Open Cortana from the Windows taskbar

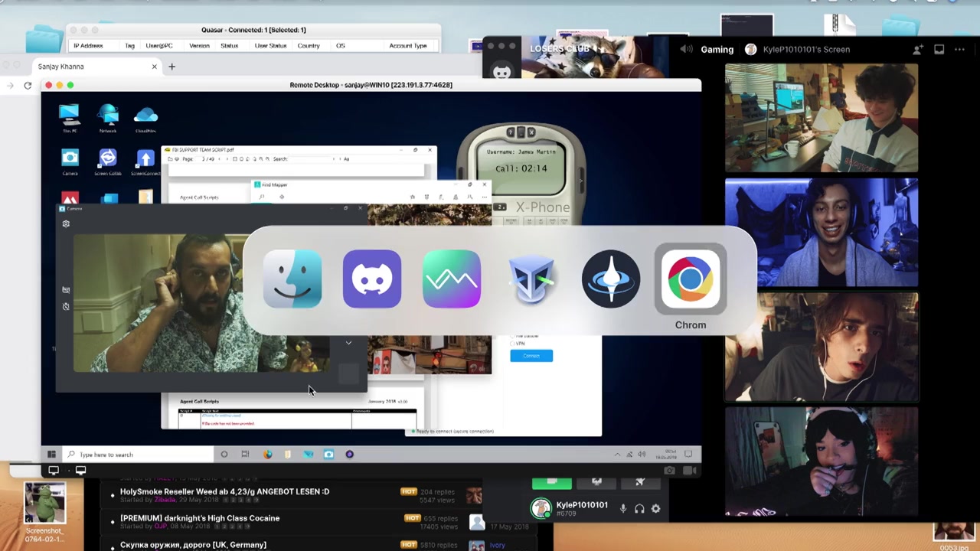point(224,454)
